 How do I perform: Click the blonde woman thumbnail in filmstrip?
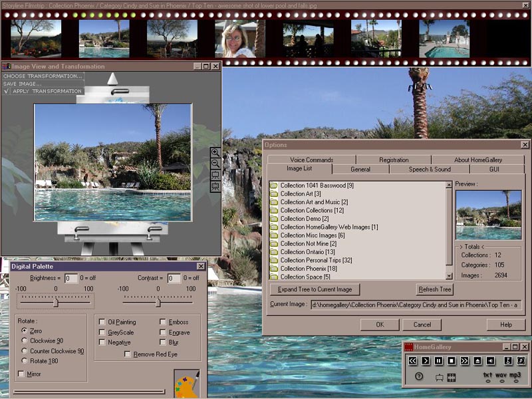click(240, 39)
